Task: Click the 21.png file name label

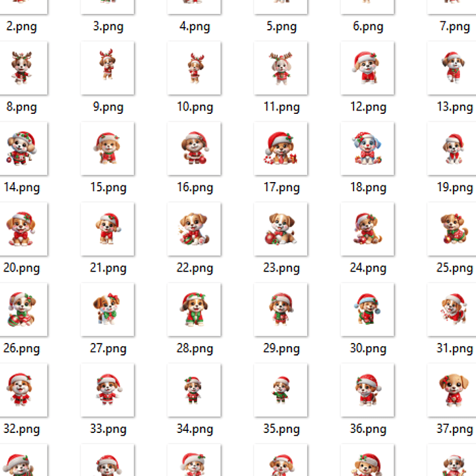Action: [108, 268]
